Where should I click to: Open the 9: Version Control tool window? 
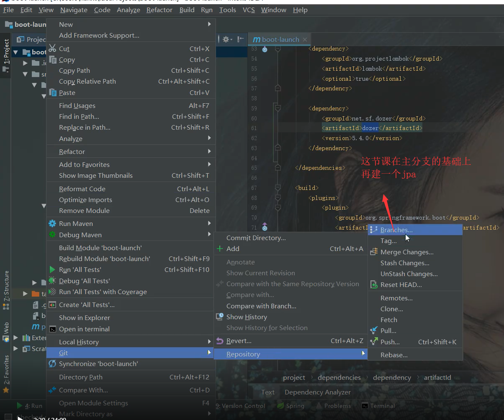point(241,405)
